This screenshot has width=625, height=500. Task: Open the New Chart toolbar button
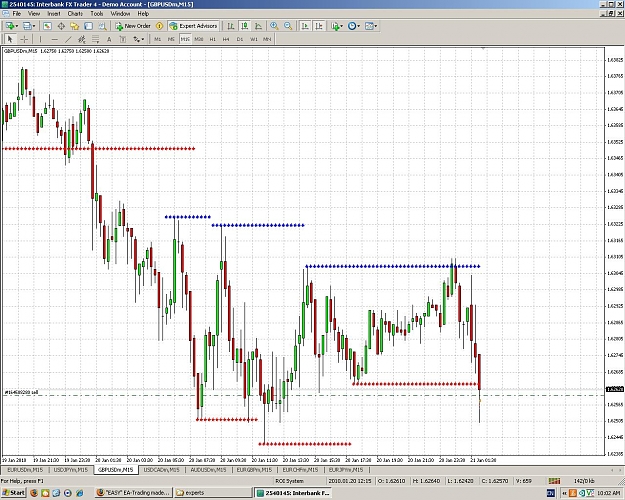[x=11, y=26]
